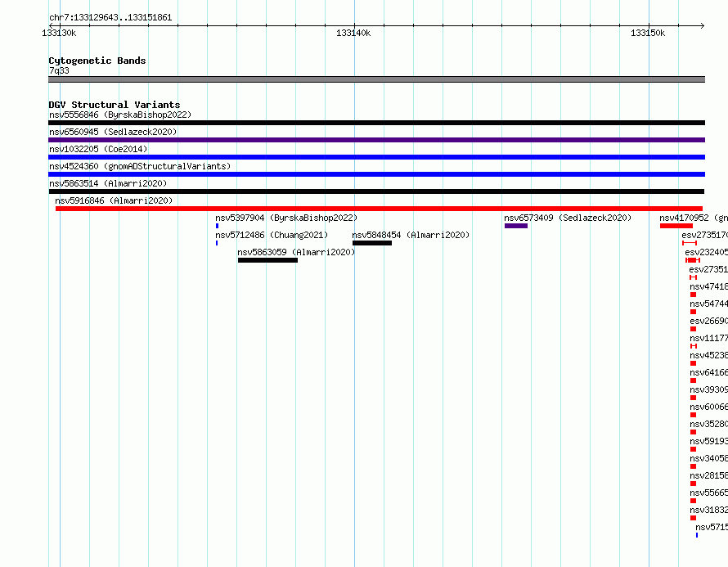Open the nsv5712486 (Chuang2021) label
This screenshot has width=728, height=567.
272,235
